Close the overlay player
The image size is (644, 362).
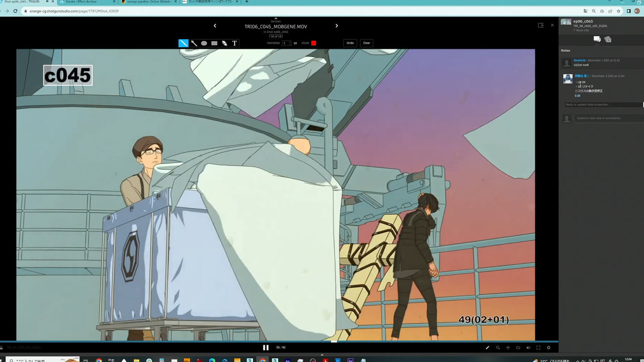point(552,25)
